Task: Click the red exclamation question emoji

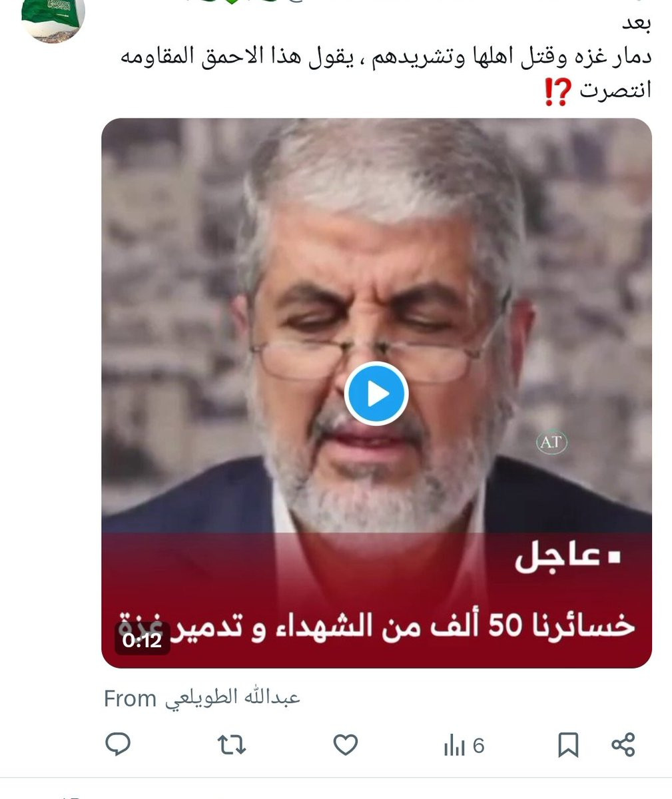Action: coord(558,90)
